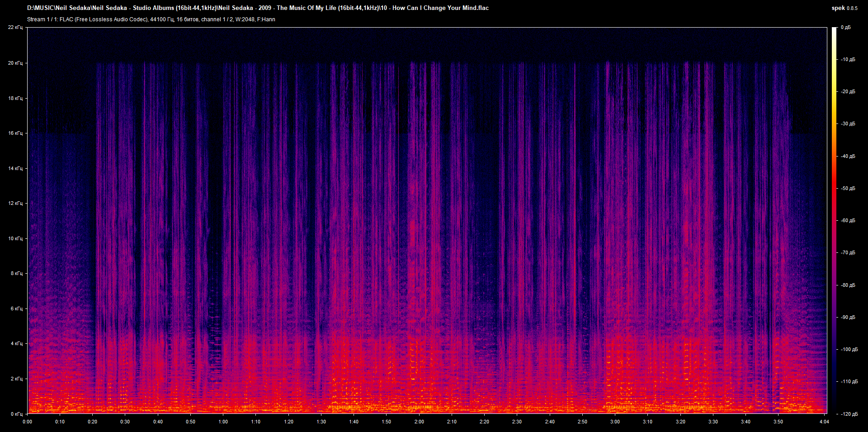Click the '10 кГц' frequency axis label
The height and width of the screenshot is (432, 868).
pyautogui.click(x=15, y=238)
